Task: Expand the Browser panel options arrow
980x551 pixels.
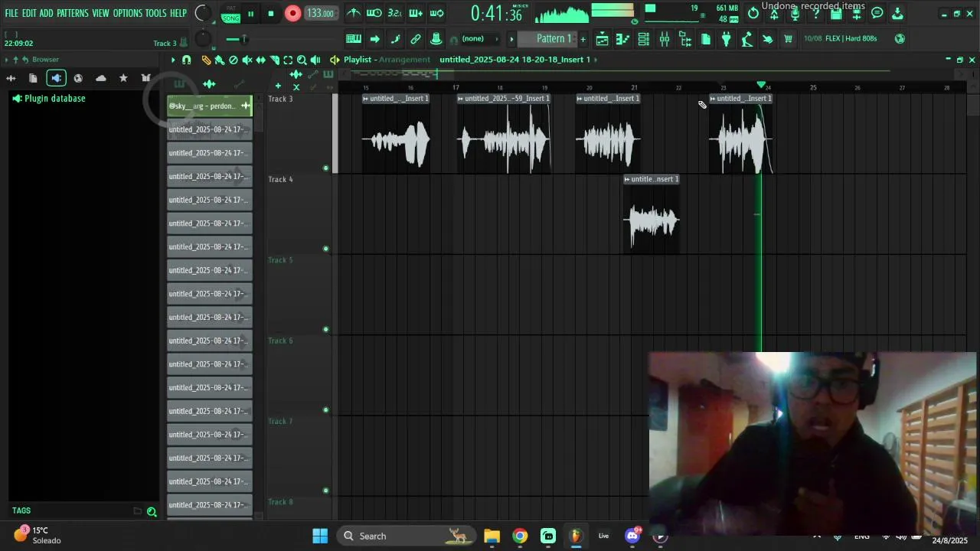Action: pyautogui.click(x=7, y=60)
